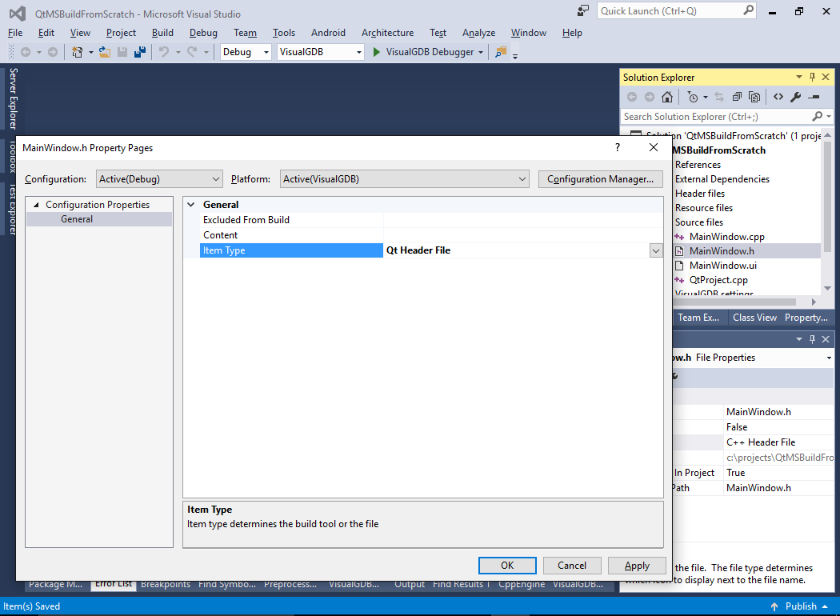Screen dimensions: 840x616
Task: Click the green Start debugging play icon
Action: pos(377,52)
